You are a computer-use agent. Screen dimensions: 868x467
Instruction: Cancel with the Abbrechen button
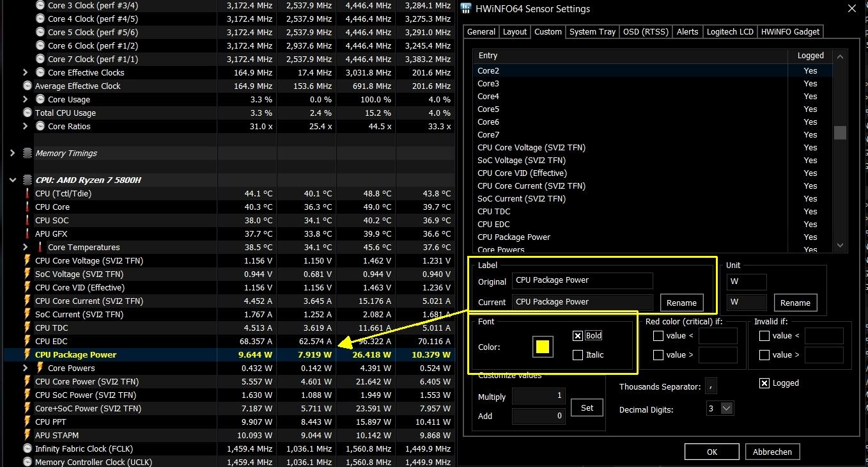coord(772,452)
